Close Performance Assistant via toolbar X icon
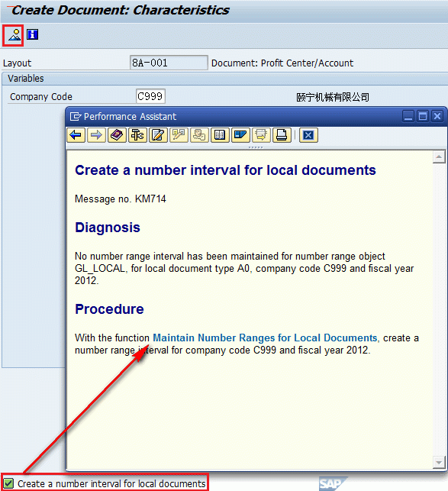 308,135
